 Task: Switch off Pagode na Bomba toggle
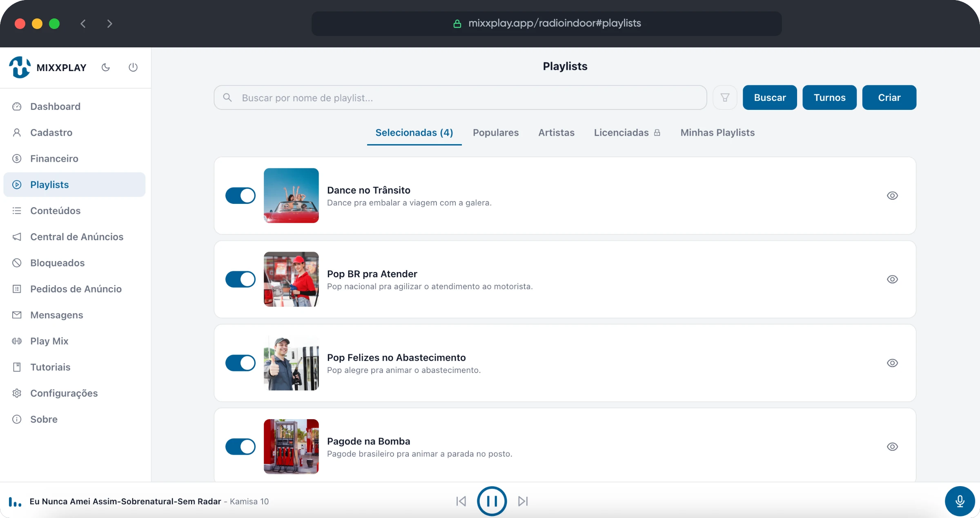(x=241, y=447)
